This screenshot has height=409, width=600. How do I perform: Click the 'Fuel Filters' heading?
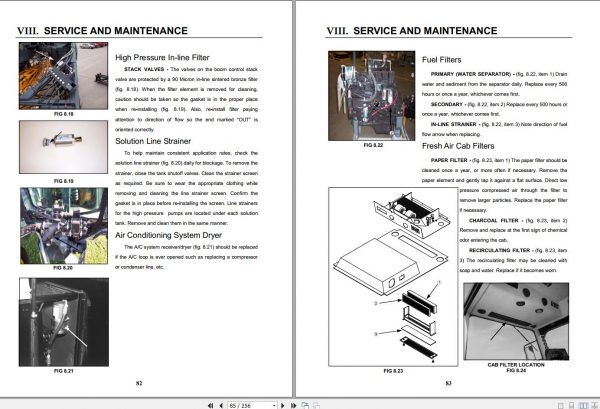click(x=442, y=60)
